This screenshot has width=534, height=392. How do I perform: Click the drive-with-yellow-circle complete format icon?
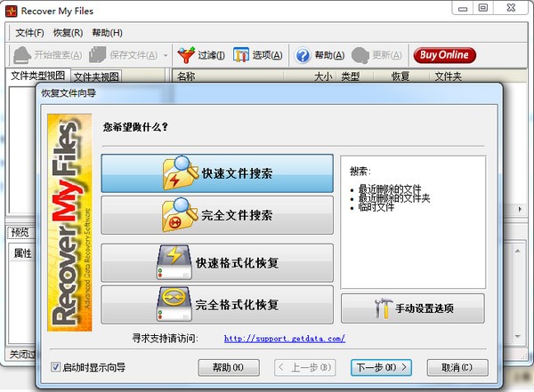point(174,304)
